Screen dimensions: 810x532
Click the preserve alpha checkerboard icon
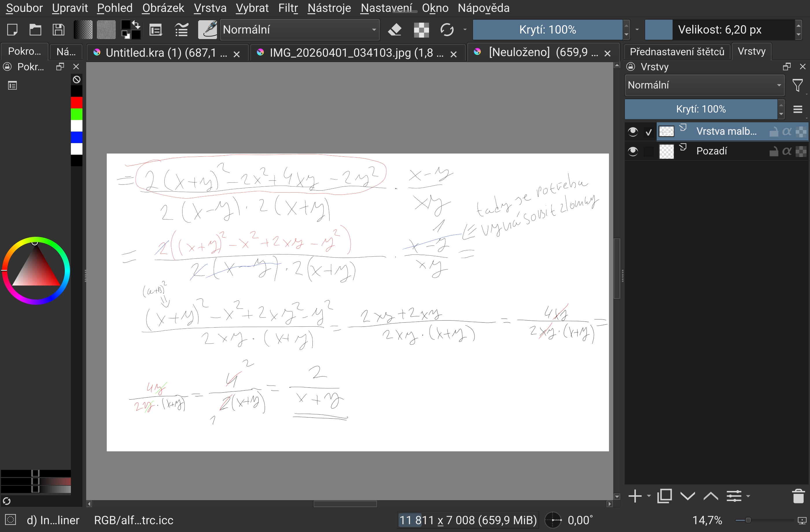pos(421,29)
